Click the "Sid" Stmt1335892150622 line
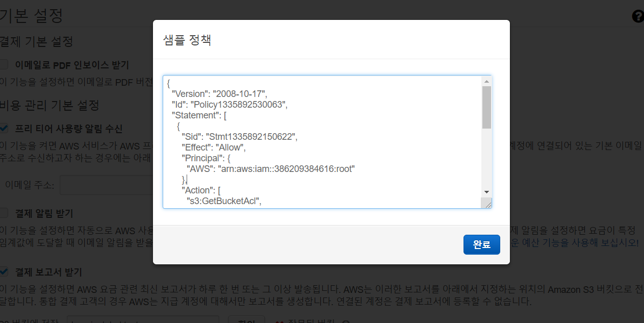644x323 pixels. pos(239,137)
